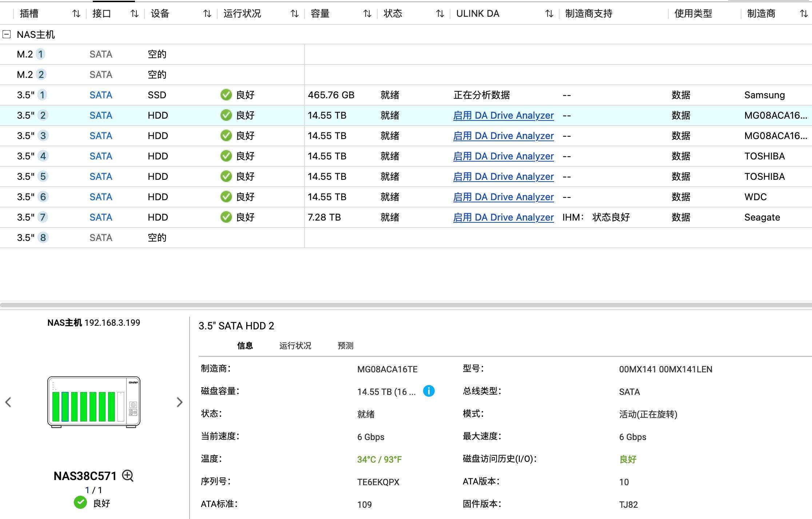Zoom NAS38C571 enclosure with magnifier icon
Screen dimensions: 812x519
click(x=128, y=476)
